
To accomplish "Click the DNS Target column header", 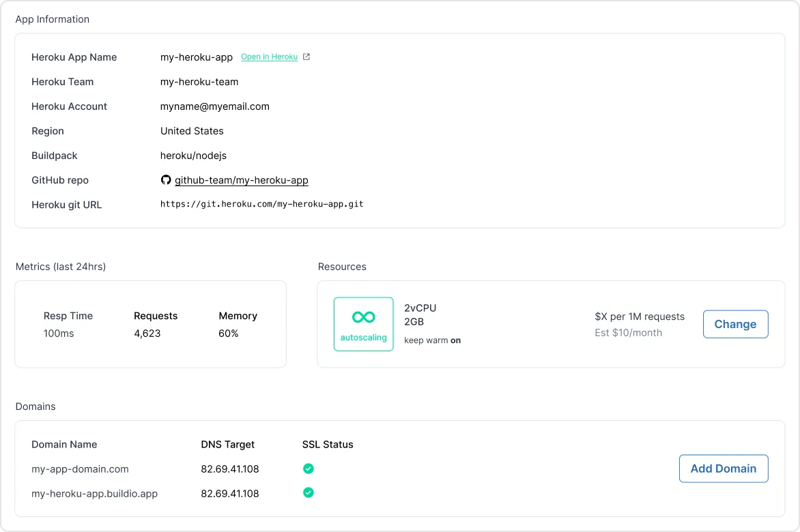I will coord(227,445).
